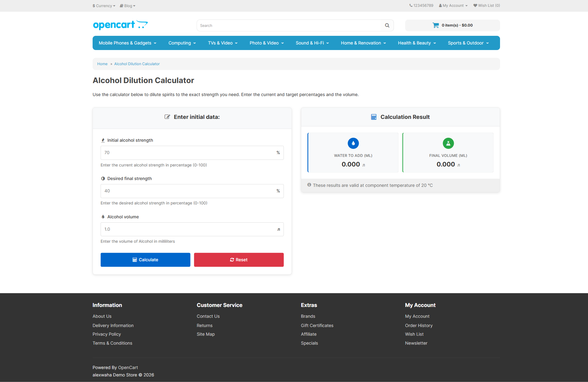The width and height of the screenshot is (588, 382).
Task: Click the 123456789 phone number
Action: [x=423, y=6]
